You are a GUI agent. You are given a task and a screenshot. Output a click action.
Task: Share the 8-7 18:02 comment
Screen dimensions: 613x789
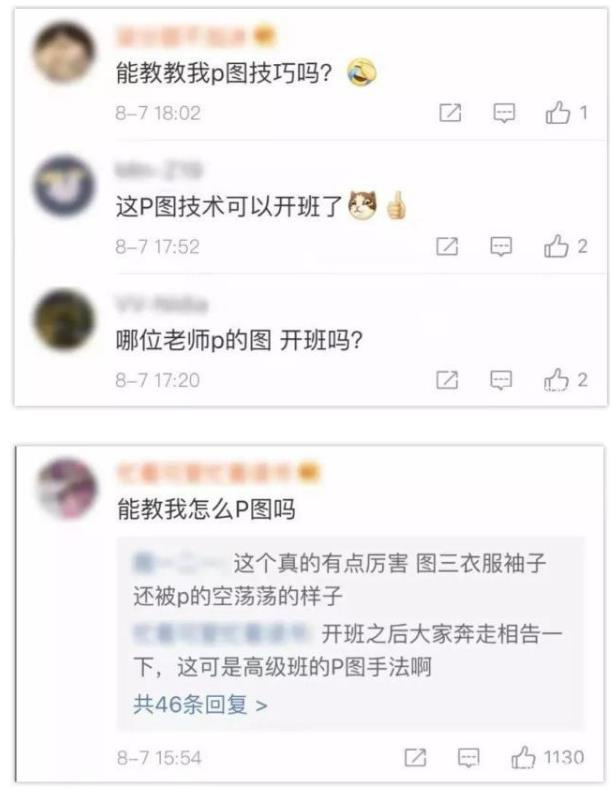coord(450,112)
